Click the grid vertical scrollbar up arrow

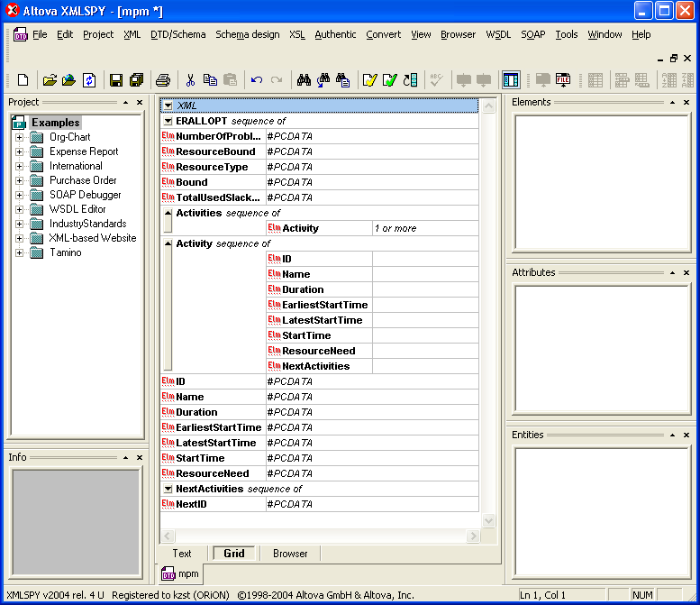pos(489,106)
